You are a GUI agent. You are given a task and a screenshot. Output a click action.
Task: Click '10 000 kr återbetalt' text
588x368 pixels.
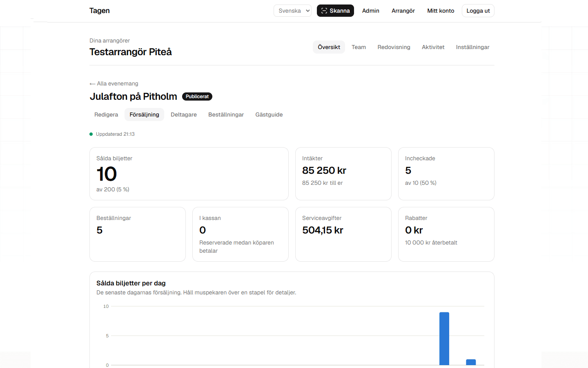point(431,242)
